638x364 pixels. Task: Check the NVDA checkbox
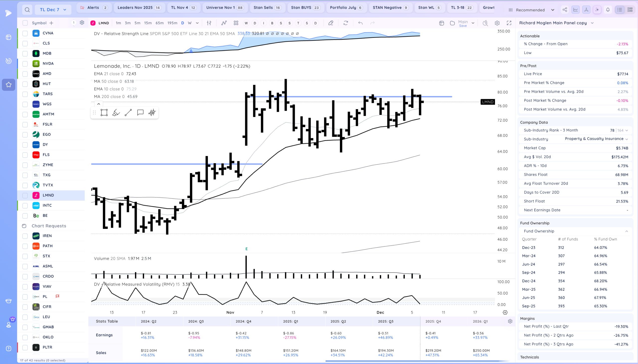25,64
